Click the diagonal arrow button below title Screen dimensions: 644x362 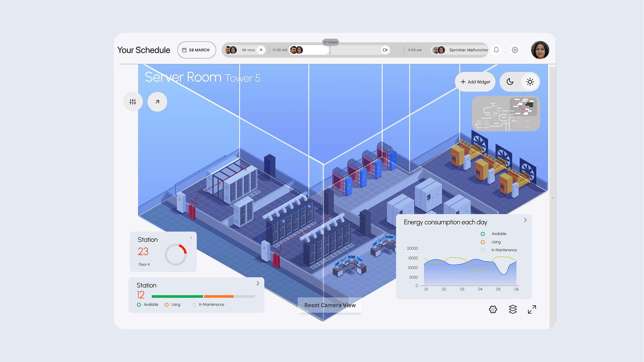[x=157, y=102]
